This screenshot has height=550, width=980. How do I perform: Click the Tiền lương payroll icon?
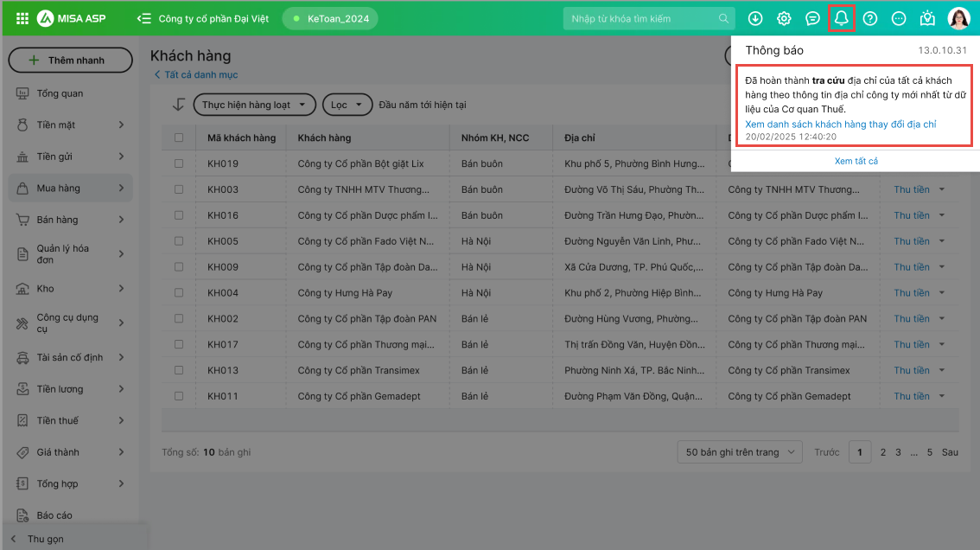22,389
